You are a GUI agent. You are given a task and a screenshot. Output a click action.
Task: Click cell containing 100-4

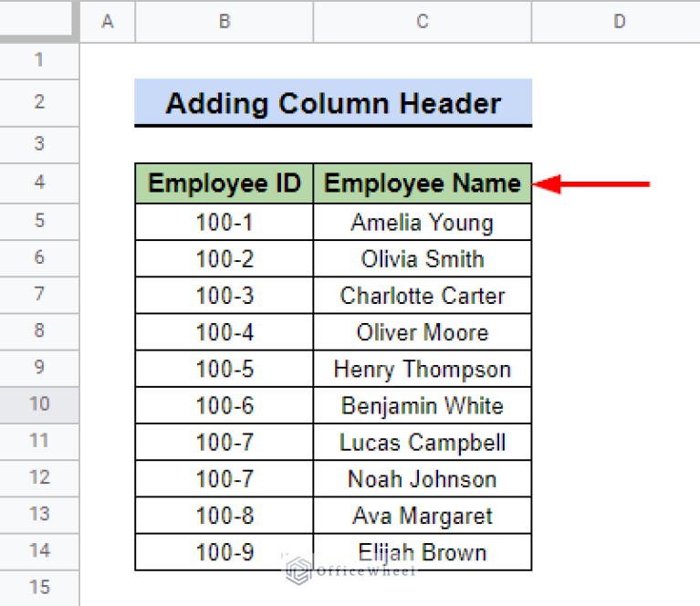[x=225, y=332]
